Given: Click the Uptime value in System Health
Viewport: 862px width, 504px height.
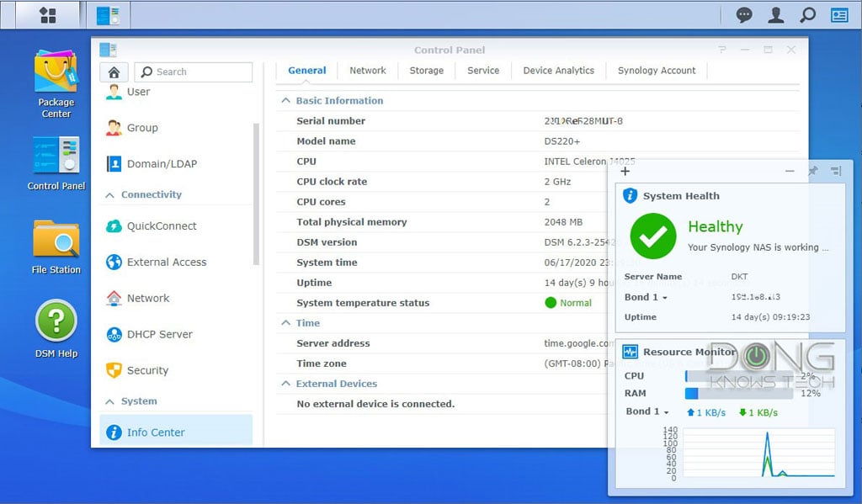Looking at the screenshot, I should tap(770, 317).
